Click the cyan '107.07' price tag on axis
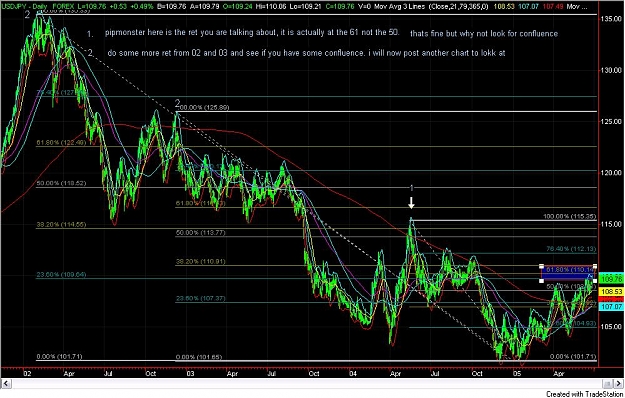Image resolution: width=625 pixels, height=398 pixels. click(x=611, y=307)
